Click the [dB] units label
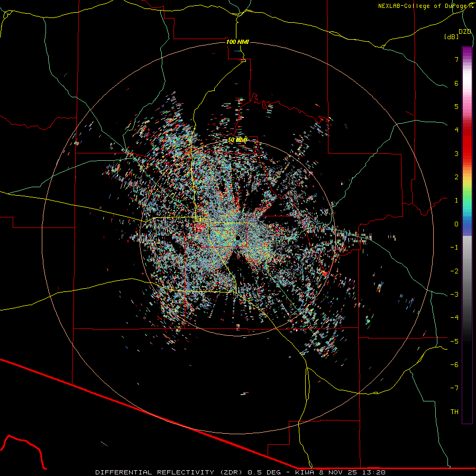This screenshot has height=476, width=476. [x=452, y=36]
